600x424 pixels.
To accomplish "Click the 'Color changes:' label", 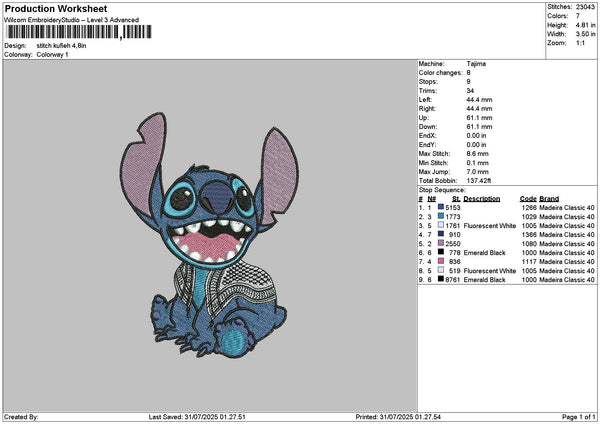I will [440, 73].
